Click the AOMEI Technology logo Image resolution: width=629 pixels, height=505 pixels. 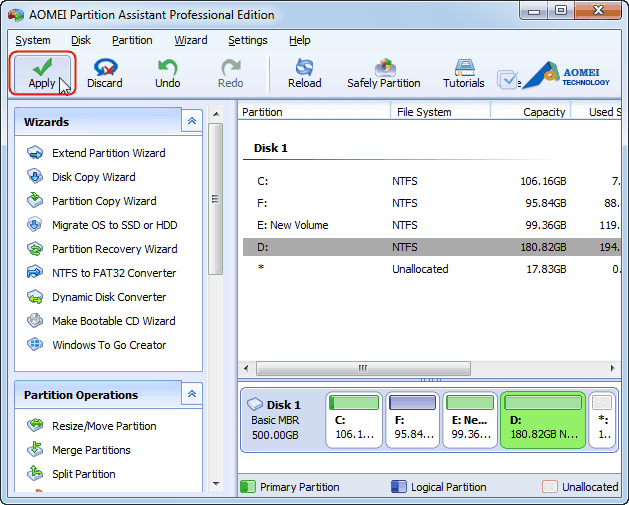568,75
